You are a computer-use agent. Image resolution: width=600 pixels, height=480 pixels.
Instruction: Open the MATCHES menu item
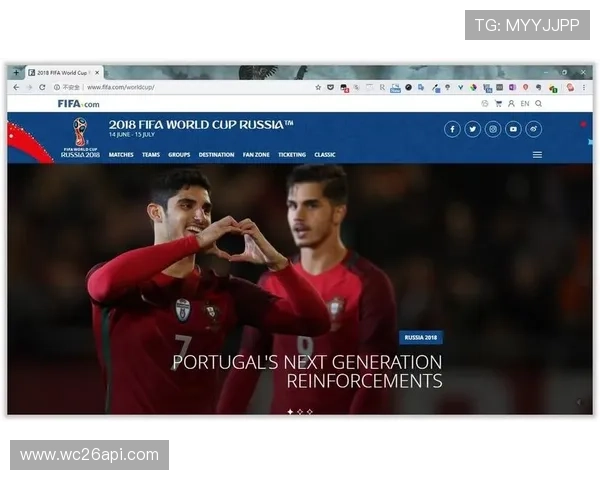click(x=121, y=155)
